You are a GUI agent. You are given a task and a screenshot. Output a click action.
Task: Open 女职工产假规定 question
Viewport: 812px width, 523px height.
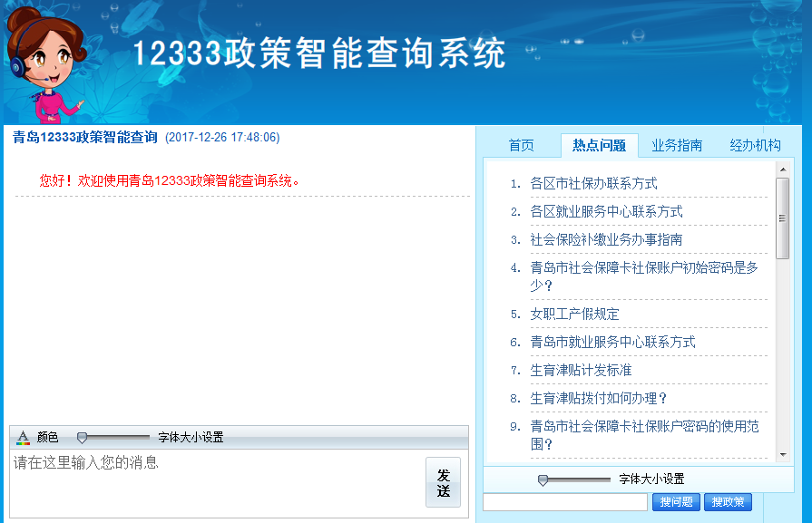tap(574, 315)
